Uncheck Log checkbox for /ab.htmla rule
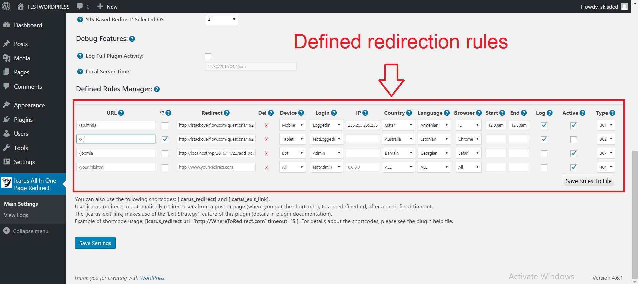Viewport: 644px width, 284px height. [544, 126]
